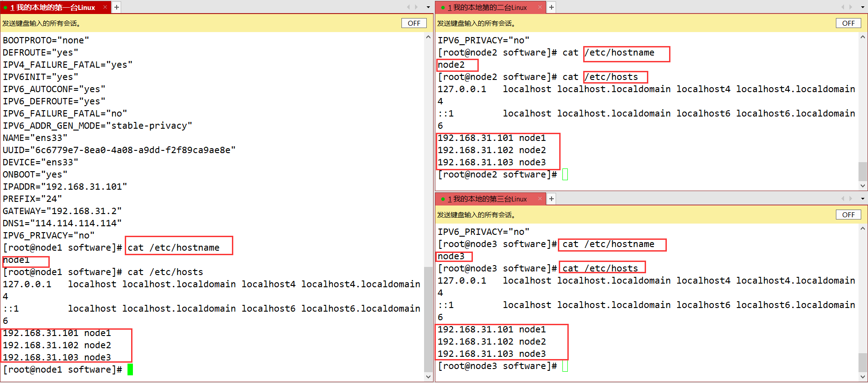Click the cursor at node3 prompt
The image size is (868, 383).
tap(565, 366)
